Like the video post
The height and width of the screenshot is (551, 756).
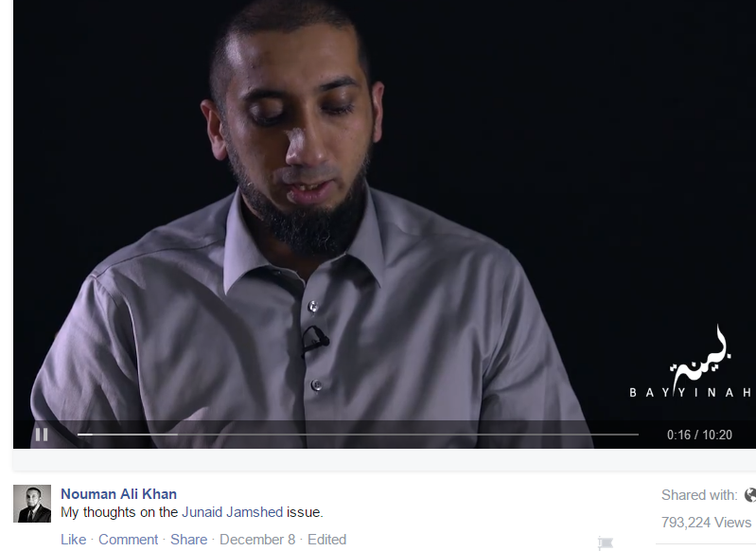[73, 539]
